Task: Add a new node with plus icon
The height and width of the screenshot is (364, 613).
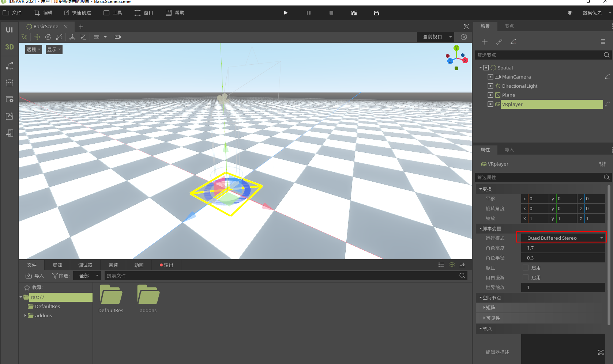Action: (485, 42)
